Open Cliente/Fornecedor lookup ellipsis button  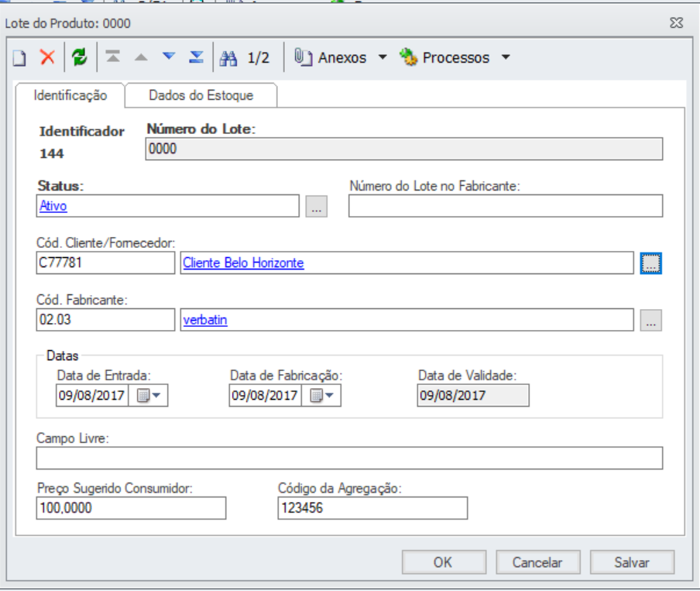[651, 263]
